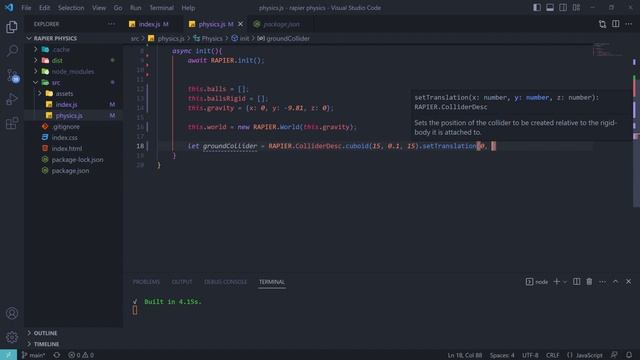This screenshot has height=360, width=640.
Task: Click the Ln 18, Col 88 cursor position
Action: click(464, 355)
